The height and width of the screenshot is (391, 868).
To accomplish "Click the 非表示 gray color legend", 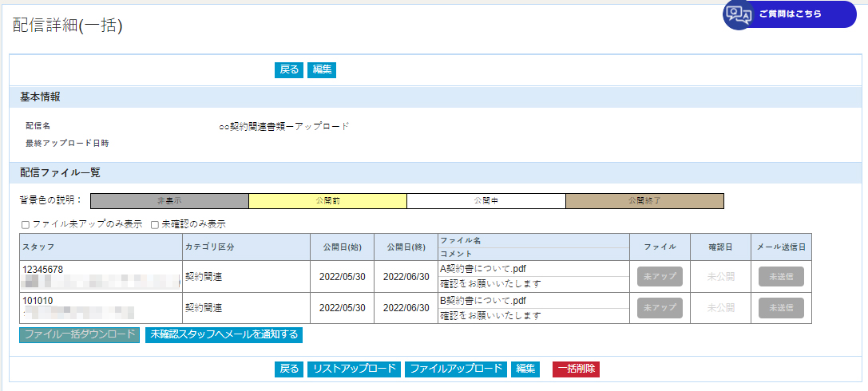I will click(x=169, y=201).
